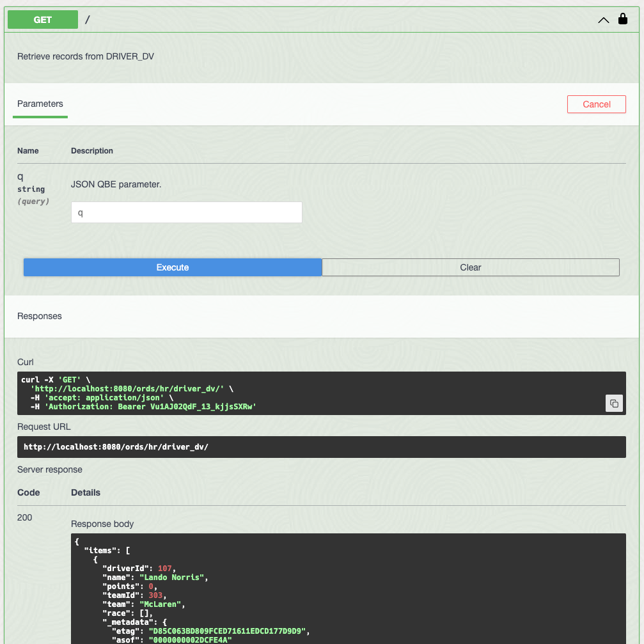The height and width of the screenshot is (644, 644).
Task: Click the "Retrieve records from DRIVER_DV" description
Action: coord(86,56)
